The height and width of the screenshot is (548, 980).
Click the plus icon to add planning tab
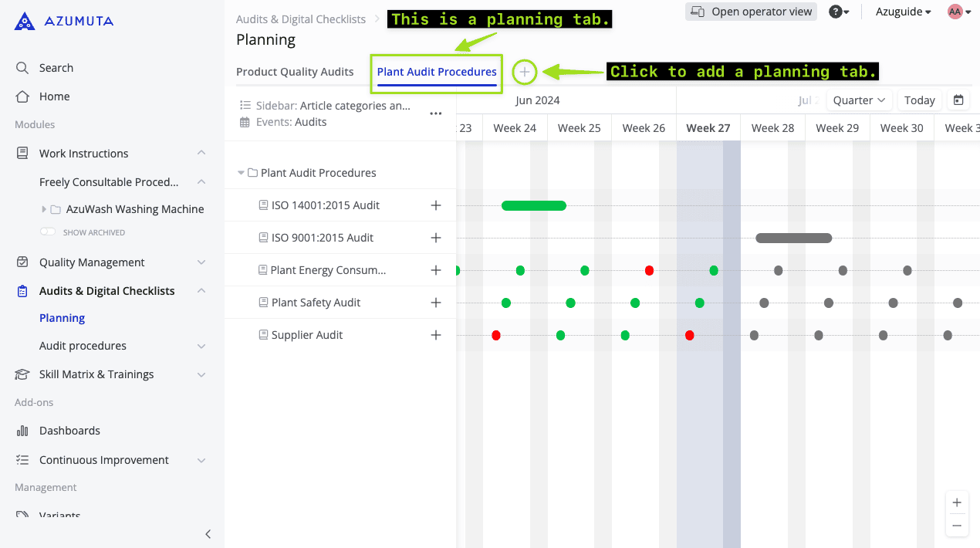(524, 72)
